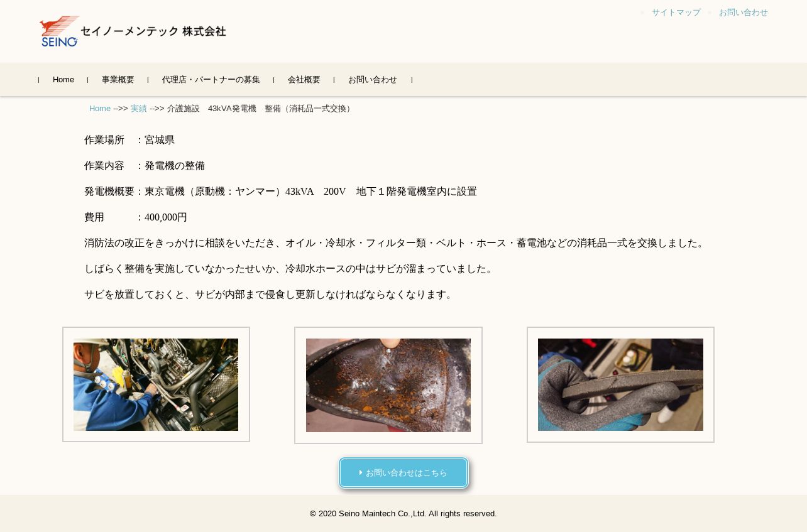Follow the 実績 breadcrumb link

coord(139,109)
